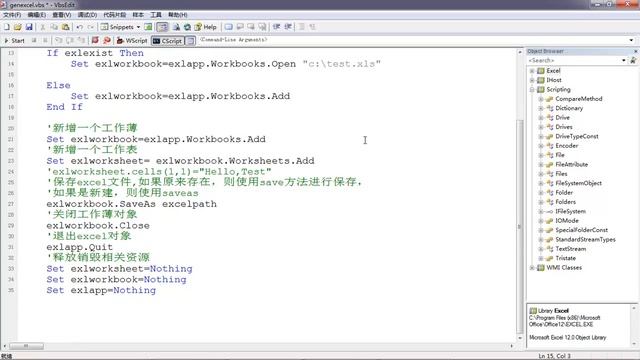
Task: Open the 工具 menu
Action: coord(156,15)
